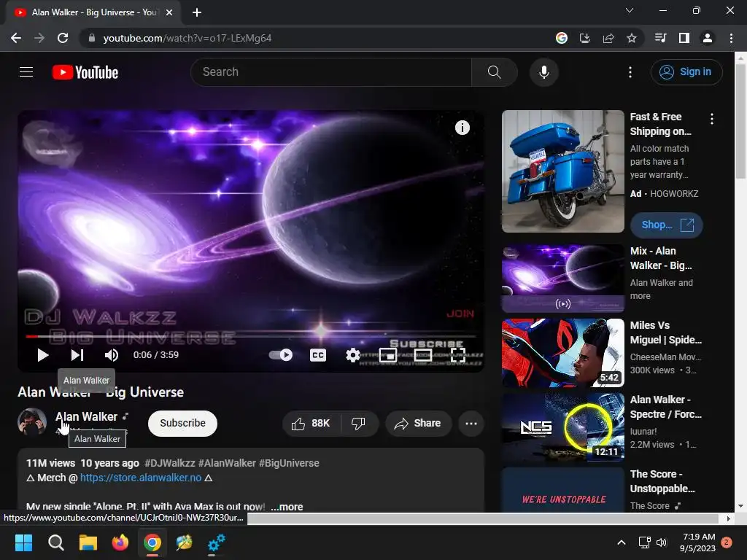
Task: Open the player settings gear
Action: (353, 355)
